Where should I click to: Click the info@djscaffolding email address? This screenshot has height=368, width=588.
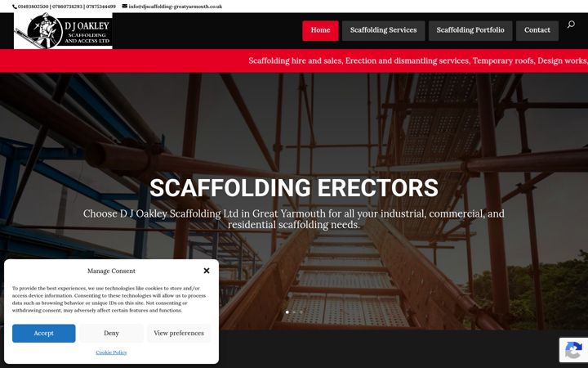tap(176, 7)
